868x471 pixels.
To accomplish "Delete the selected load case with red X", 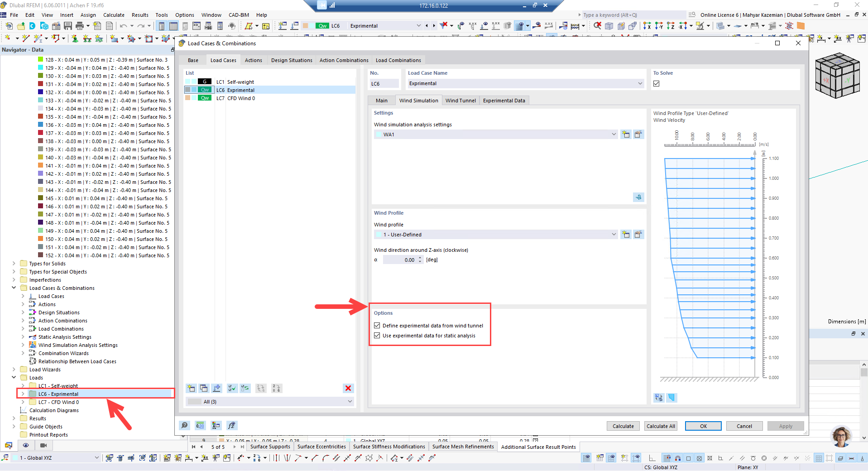I will [x=348, y=388].
